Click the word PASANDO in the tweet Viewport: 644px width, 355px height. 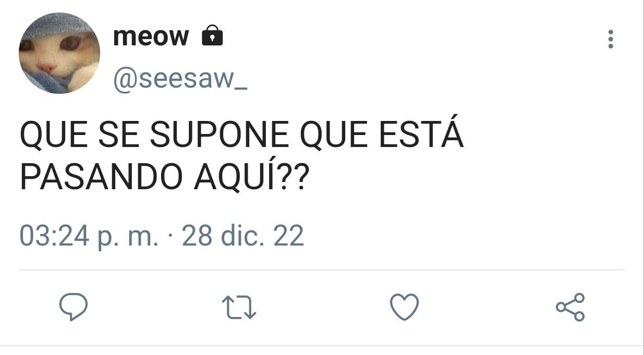coord(104,178)
